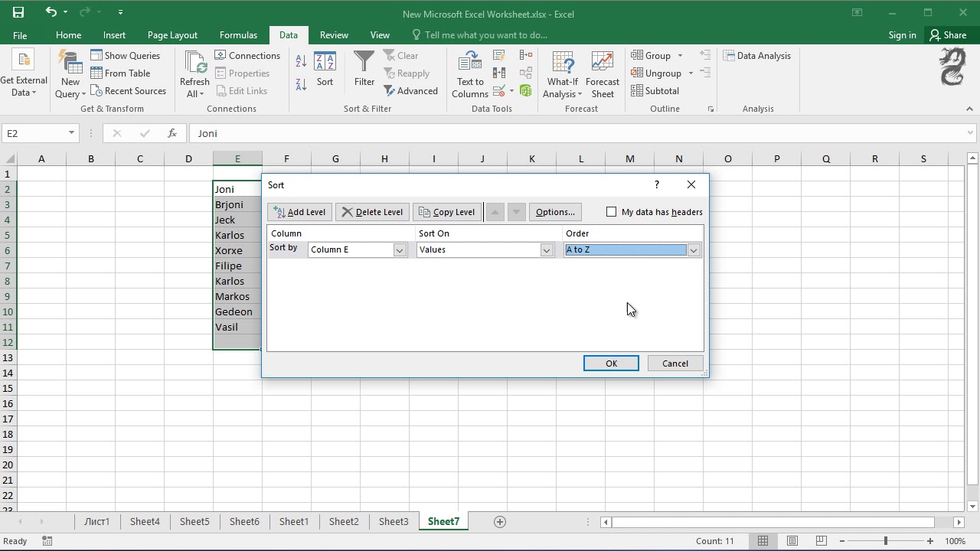Screen dimensions: 980x551
Task: Click Show Queries
Action: click(125, 55)
